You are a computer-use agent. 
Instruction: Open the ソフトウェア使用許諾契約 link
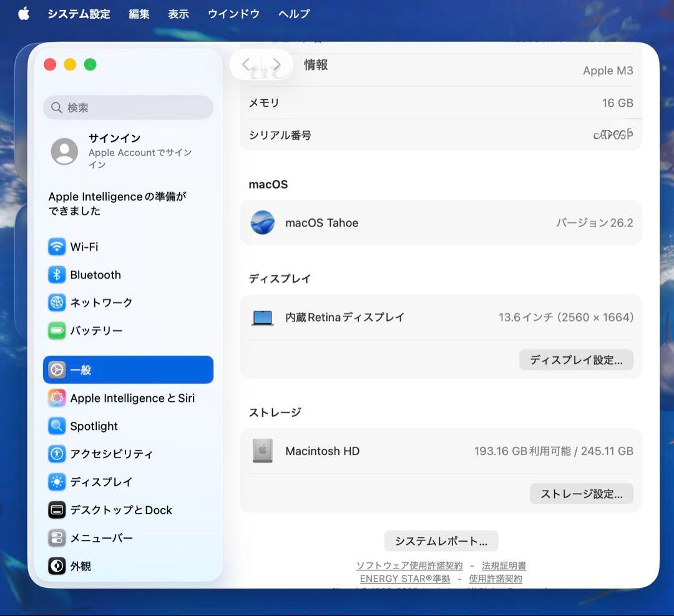pos(409,565)
